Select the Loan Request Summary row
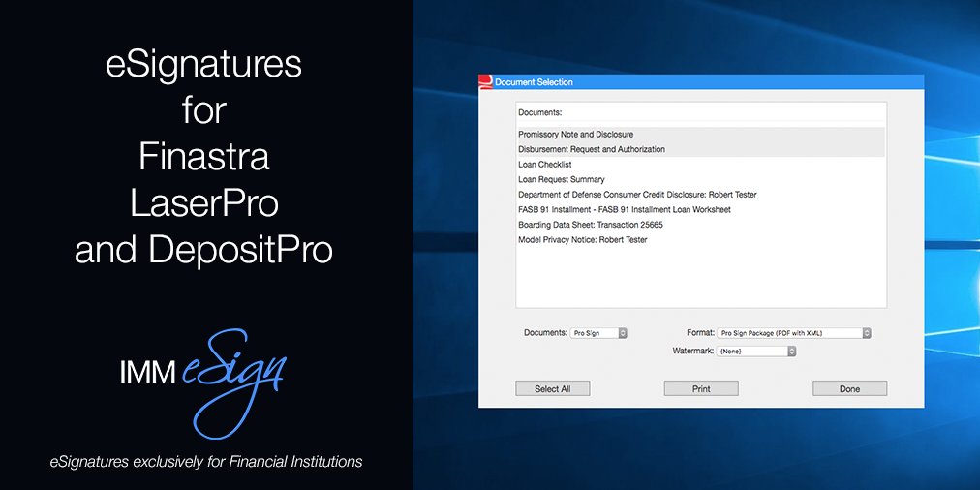The height and width of the screenshot is (490, 980). tap(701, 179)
